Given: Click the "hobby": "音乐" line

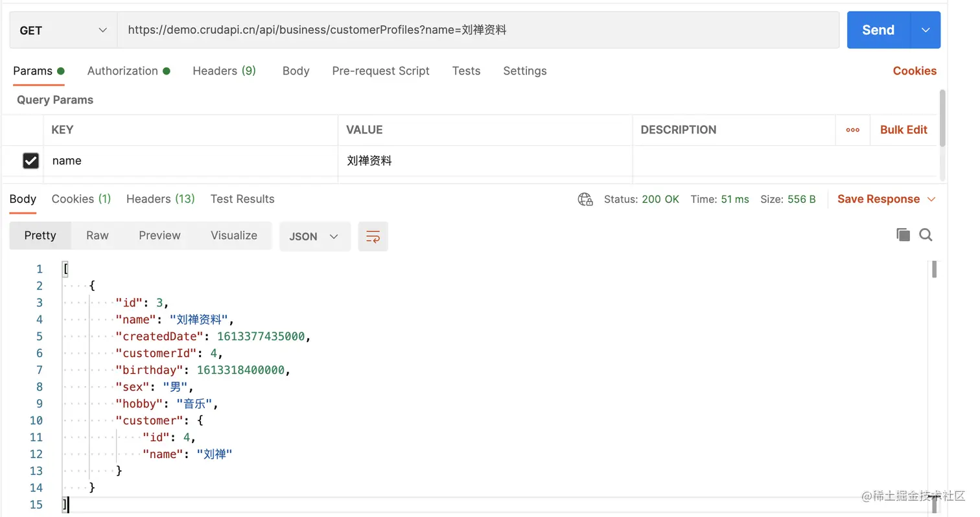Looking at the screenshot, I should (167, 404).
